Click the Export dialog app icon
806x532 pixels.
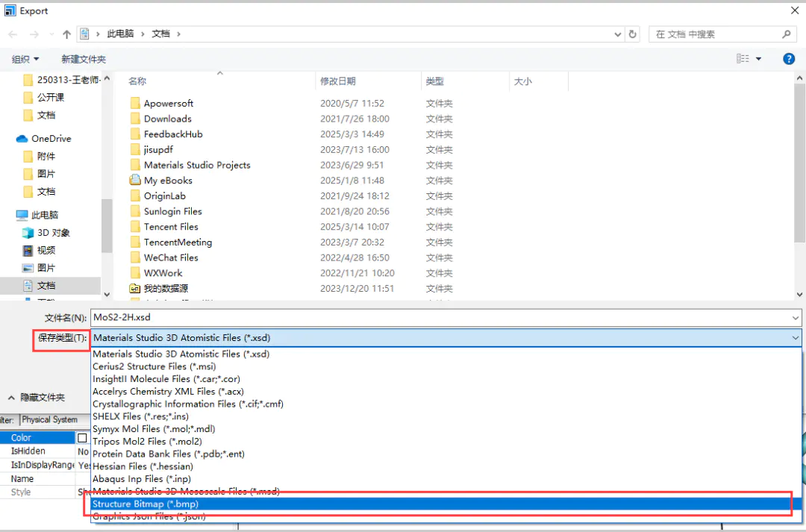[x=10, y=10]
